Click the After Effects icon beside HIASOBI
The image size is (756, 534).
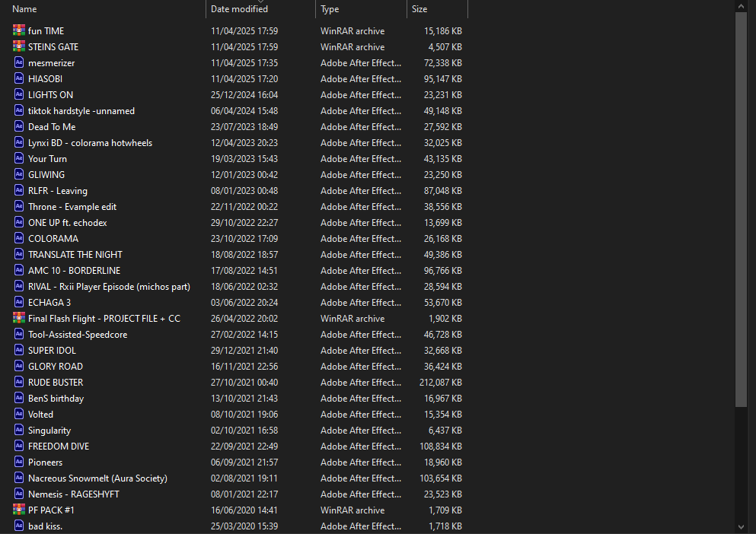tap(19, 78)
